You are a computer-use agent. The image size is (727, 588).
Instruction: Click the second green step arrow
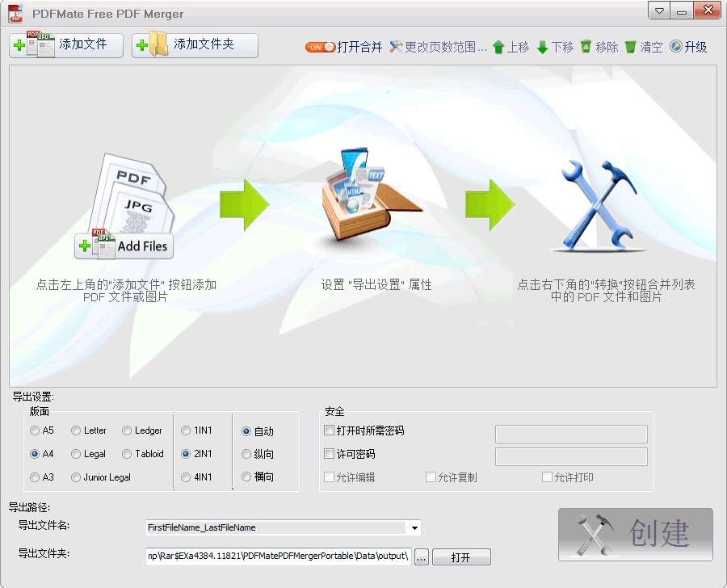point(490,204)
